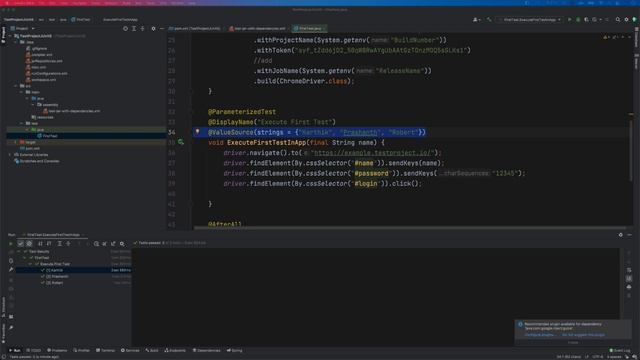Viewport: 640px width, 360px height.
Task: Click Don't suggest this plugin link
Action: pos(583,335)
